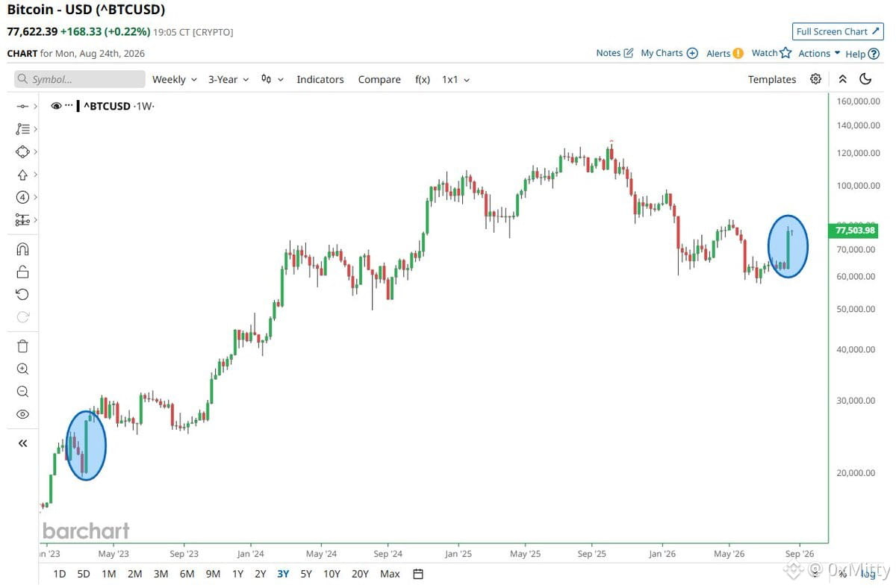Select the 20Y time range
896x588 pixels.
coord(360,574)
